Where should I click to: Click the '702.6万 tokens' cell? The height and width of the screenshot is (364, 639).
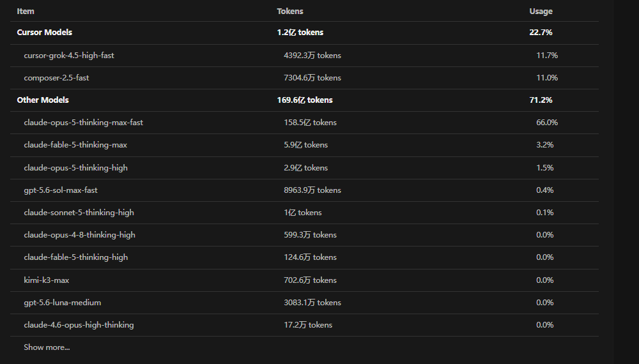310,280
